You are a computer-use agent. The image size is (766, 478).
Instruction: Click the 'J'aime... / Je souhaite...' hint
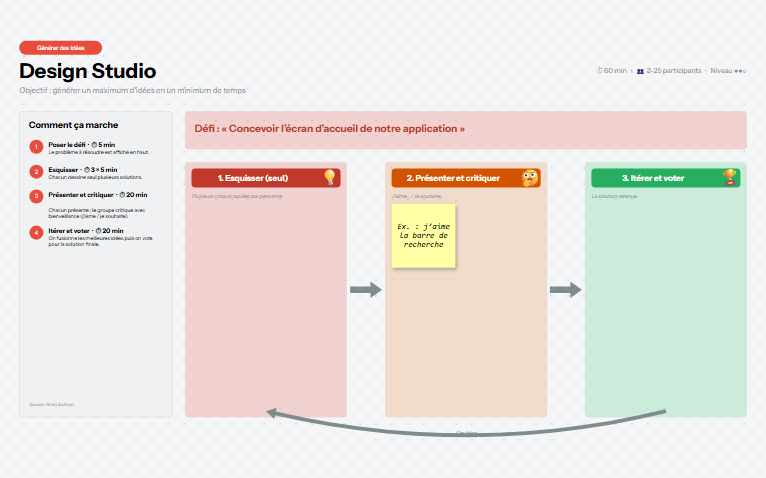coord(418,196)
